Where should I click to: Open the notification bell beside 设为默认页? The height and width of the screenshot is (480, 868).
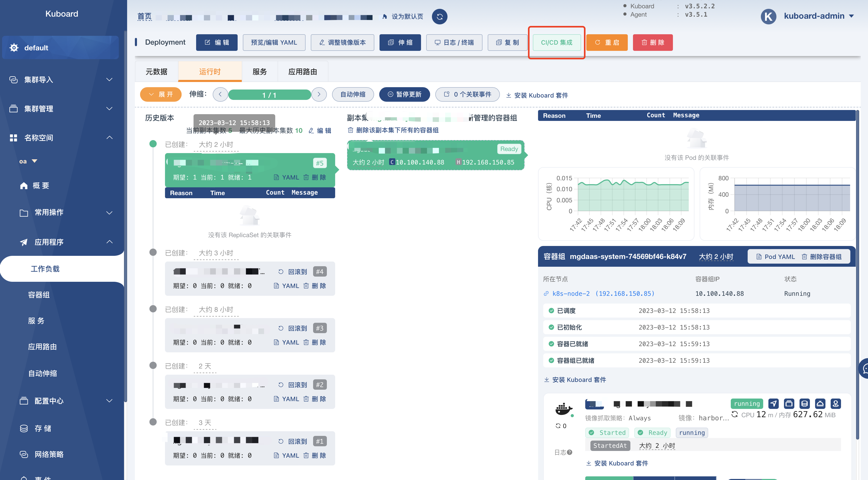[x=384, y=16]
